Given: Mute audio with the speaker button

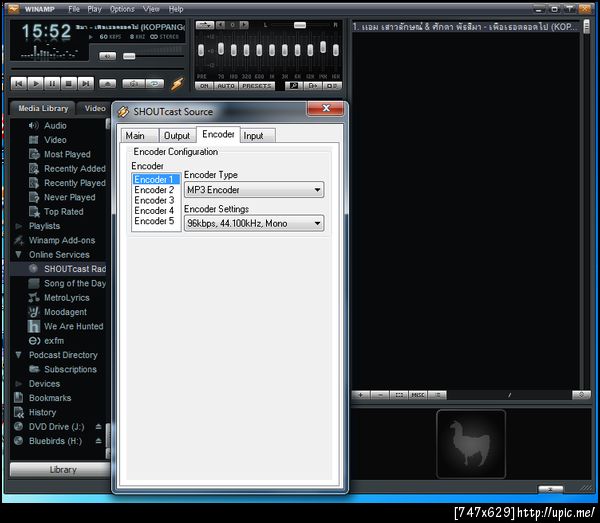Looking at the screenshot, I should click(x=108, y=56).
